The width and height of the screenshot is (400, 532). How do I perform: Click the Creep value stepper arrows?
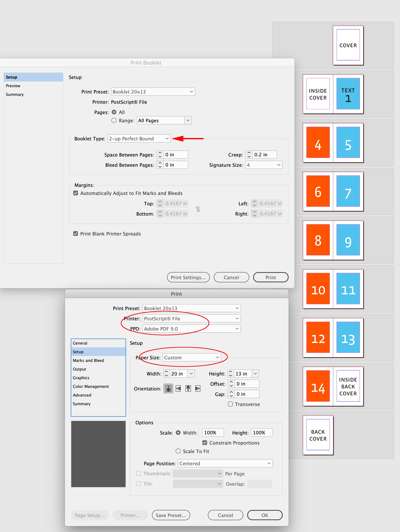pyautogui.click(x=249, y=155)
